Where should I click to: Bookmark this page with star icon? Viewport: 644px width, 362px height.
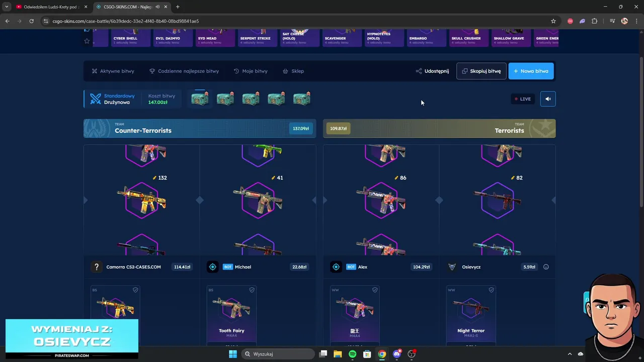[x=553, y=21]
